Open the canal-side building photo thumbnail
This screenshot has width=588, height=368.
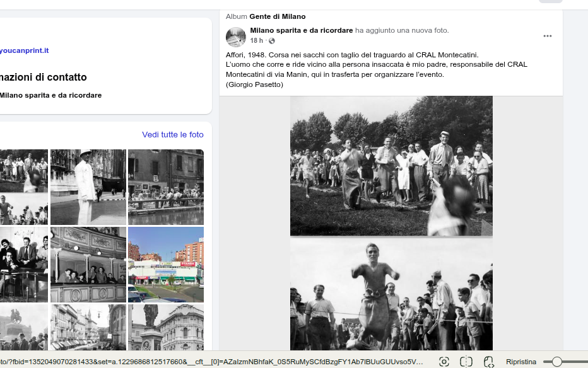point(165,187)
